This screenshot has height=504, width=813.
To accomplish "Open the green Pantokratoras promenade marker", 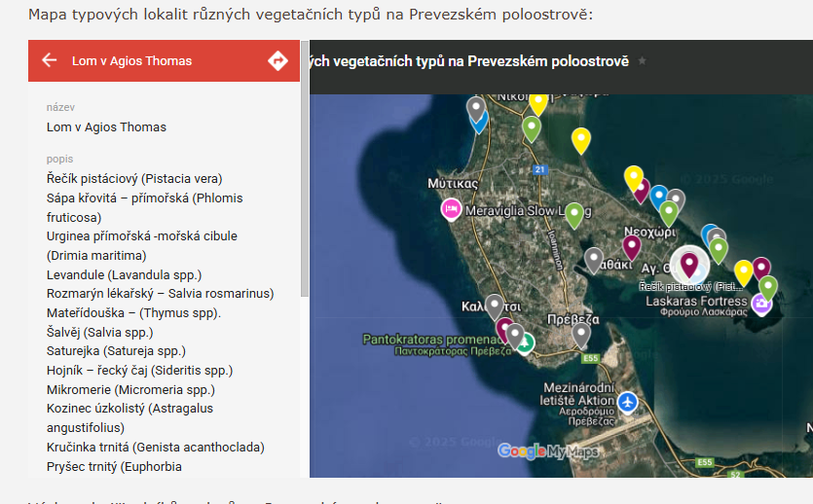I will coord(526,342).
